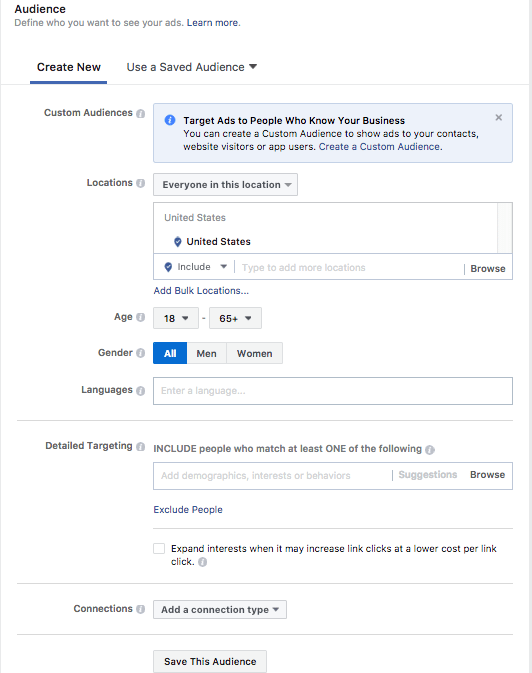This screenshot has height=673, width=532.
Task: Select the Create New tab
Action: click(x=69, y=67)
